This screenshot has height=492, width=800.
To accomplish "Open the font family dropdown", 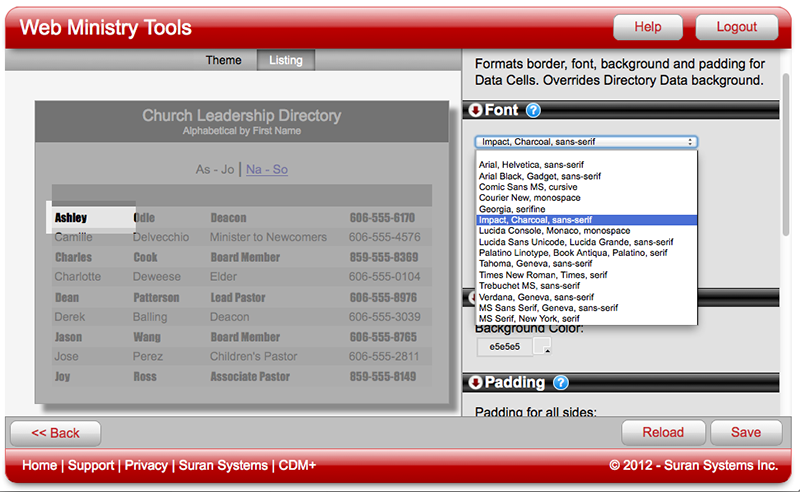I will [586, 142].
